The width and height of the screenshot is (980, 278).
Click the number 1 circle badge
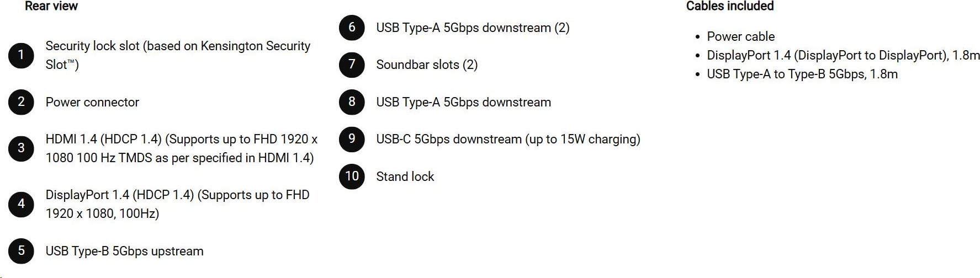point(21,55)
